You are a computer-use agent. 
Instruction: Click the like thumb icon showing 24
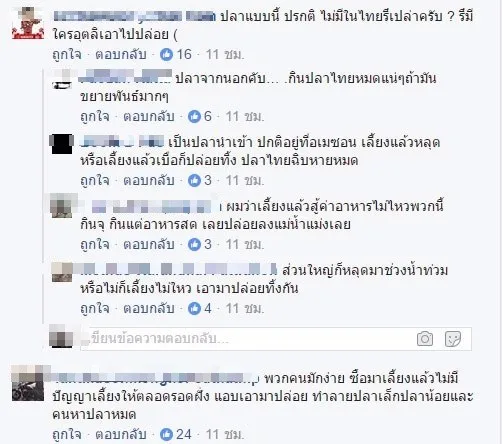[x=166, y=434]
